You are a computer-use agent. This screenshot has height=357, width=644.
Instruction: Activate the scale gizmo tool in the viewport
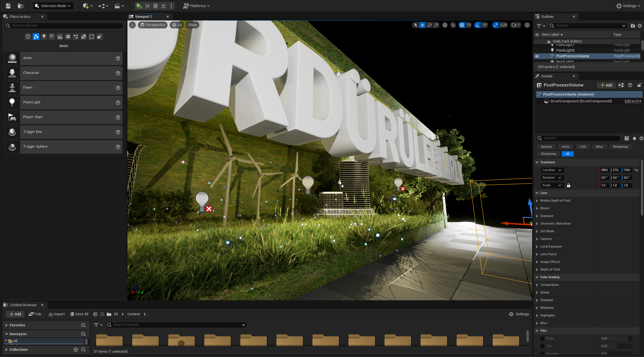[x=436, y=25]
